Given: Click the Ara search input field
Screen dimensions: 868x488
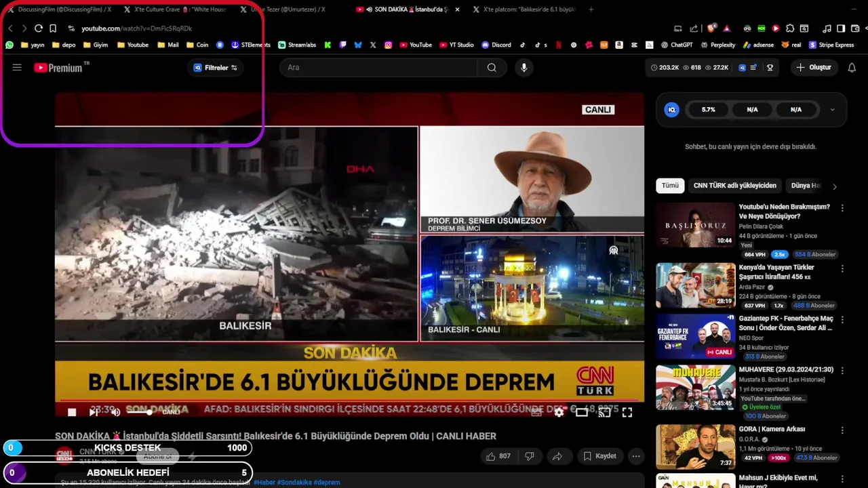Looking at the screenshot, I should click(x=378, y=68).
